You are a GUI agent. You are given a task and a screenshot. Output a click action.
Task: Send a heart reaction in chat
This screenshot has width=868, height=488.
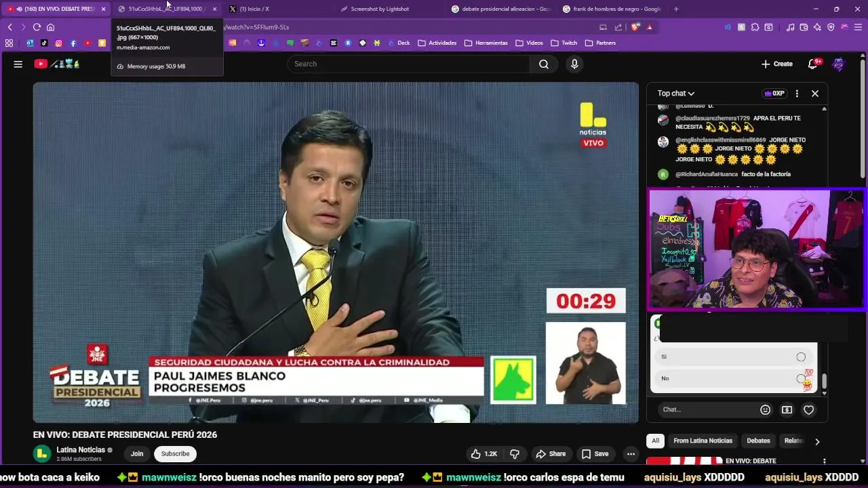pyautogui.click(x=808, y=409)
